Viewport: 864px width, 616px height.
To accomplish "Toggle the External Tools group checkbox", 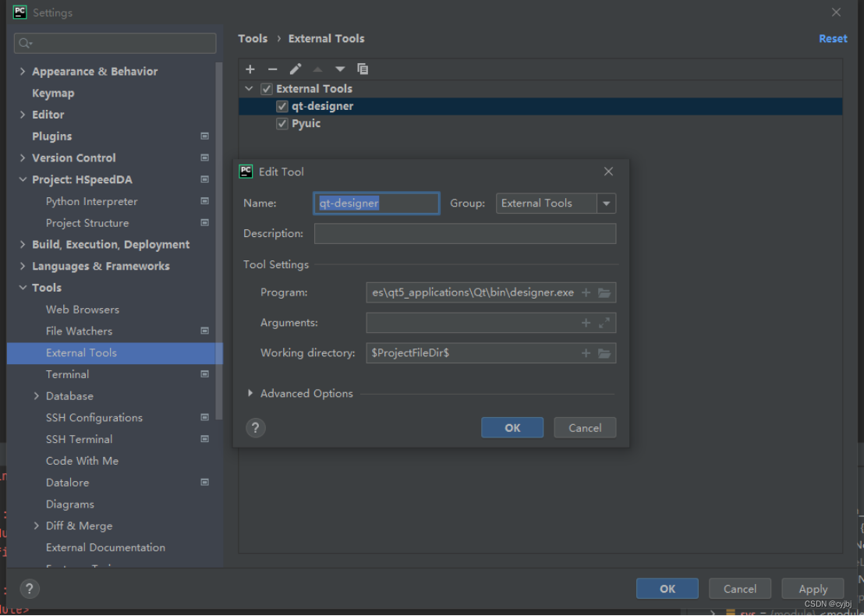I will (x=267, y=89).
